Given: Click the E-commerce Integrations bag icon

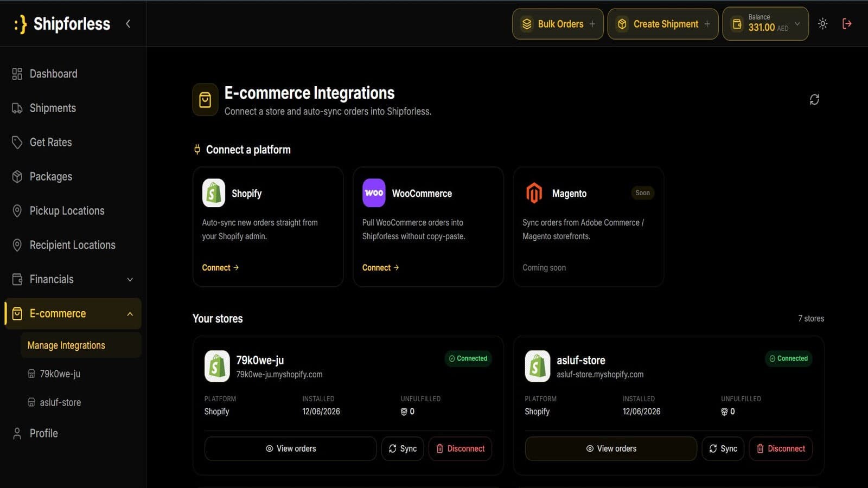Looking at the screenshot, I should coord(205,100).
